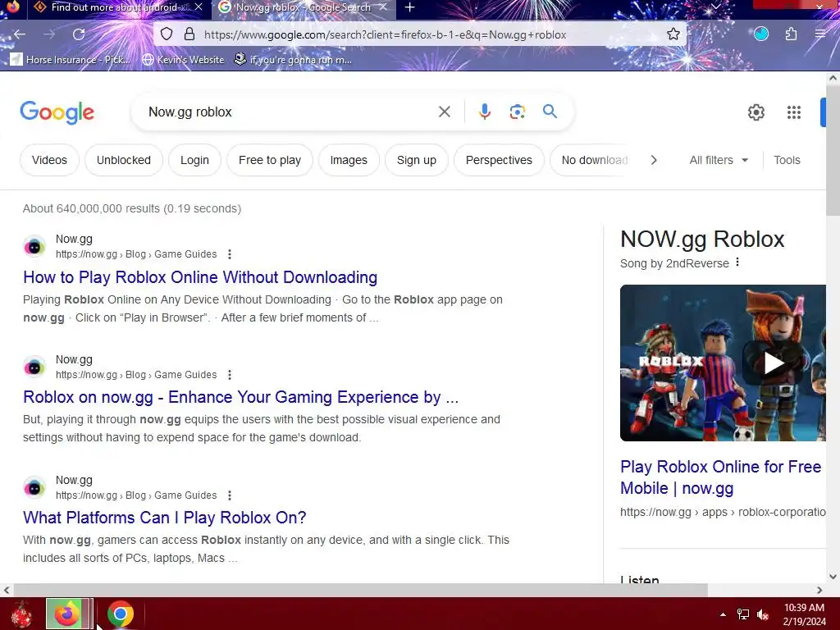Select the Perspectives filter chip
This screenshot has height=630, width=840.
(499, 160)
